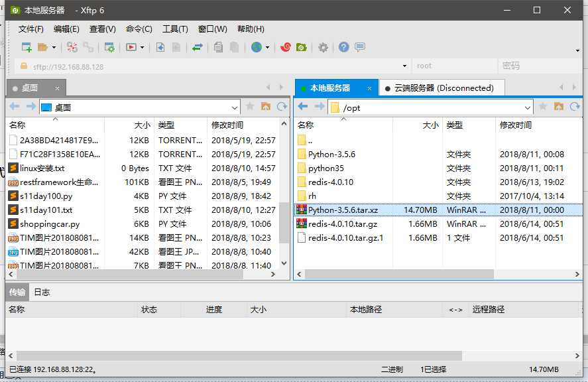Expand the 桌面 path dropdown
This screenshot has width=588, height=382.
tap(235, 107)
